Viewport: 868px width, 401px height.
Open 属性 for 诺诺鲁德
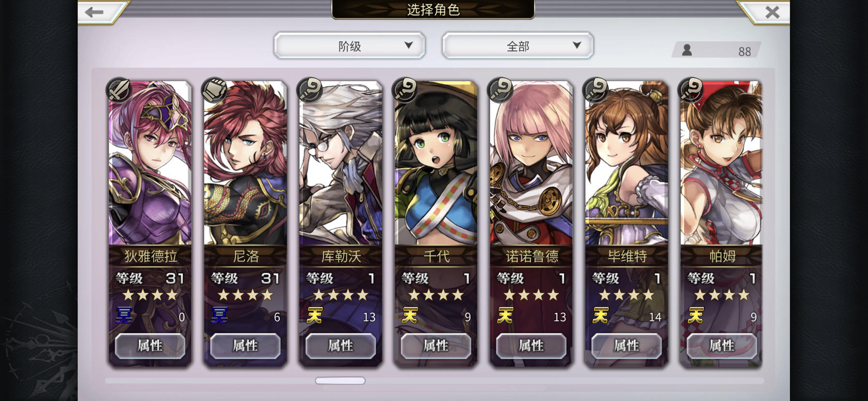pos(531,345)
